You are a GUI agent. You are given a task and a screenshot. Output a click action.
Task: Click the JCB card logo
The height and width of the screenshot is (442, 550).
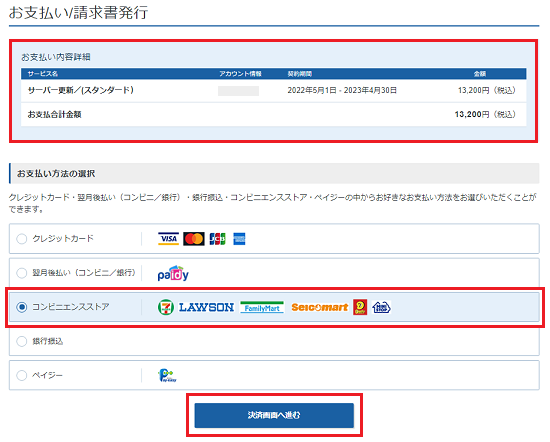[x=217, y=239]
